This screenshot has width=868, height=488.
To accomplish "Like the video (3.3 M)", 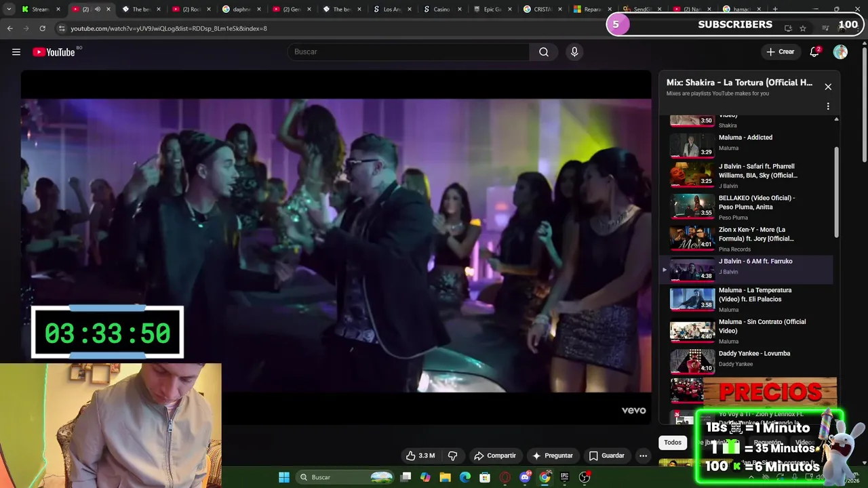I will click(420, 455).
